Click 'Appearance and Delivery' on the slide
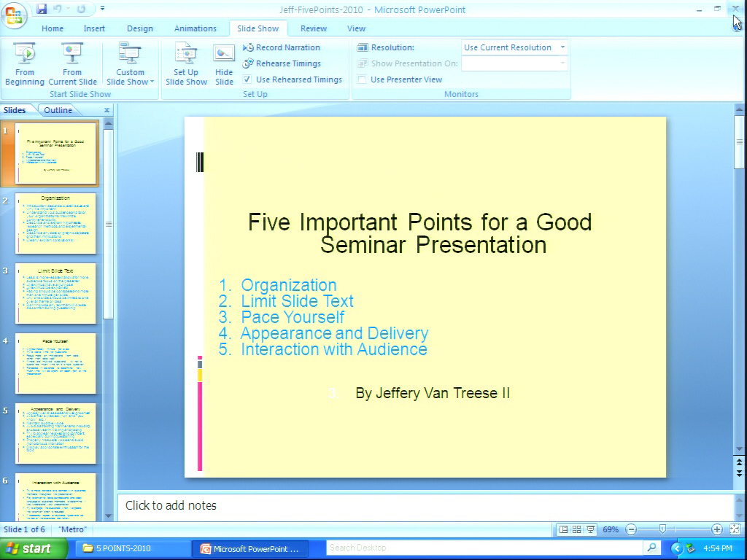This screenshot has width=747, height=560. [x=334, y=332]
